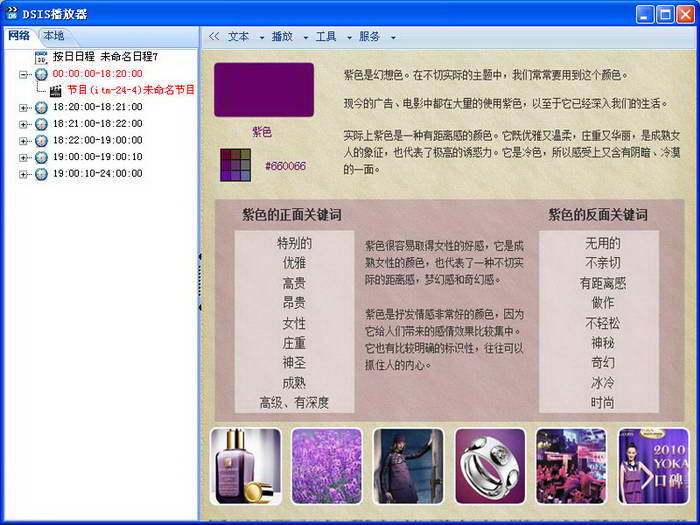This screenshot has height=525, width=700.
Task: Expand the 18:21:00-18:22:00 schedule node
Action: pos(23,124)
